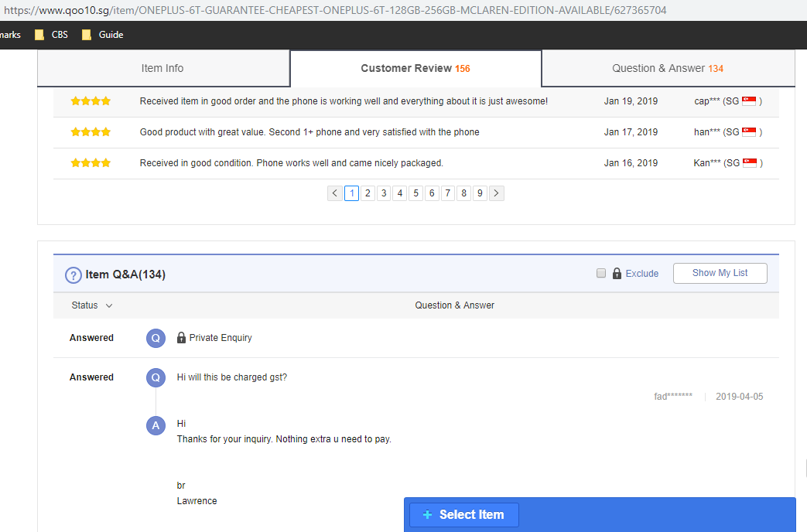The image size is (807, 532).
Task: Open the Private Enquiry question row
Action: (415, 338)
